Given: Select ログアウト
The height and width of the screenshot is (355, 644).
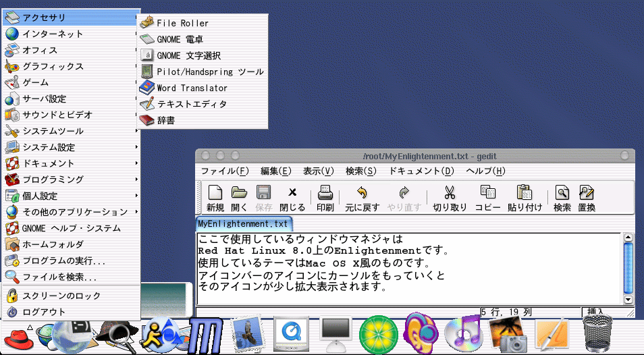Looking at the screenshot, I should (x=71, y=312).
